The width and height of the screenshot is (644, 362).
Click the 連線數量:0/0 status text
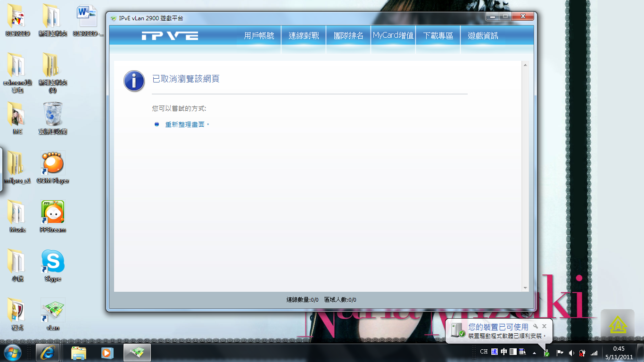[302, 300]
